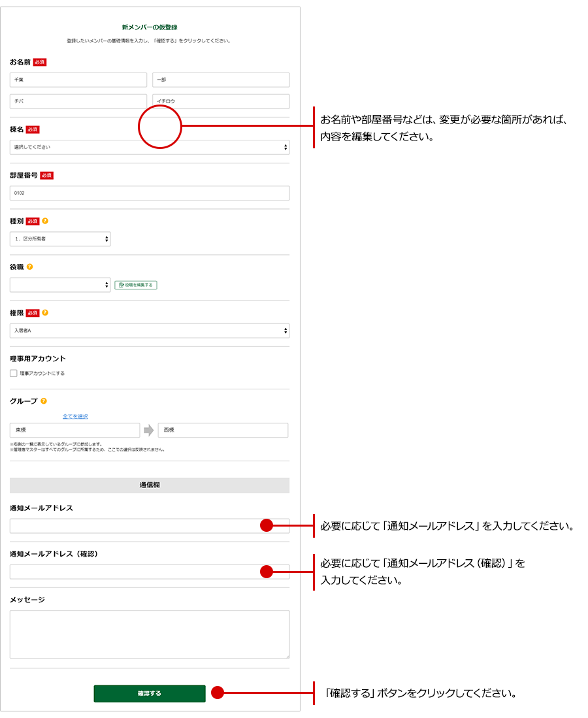The image size is (588, 718).
Task: Click the 全てを選択 link
Action: click(x=75, y=416)
